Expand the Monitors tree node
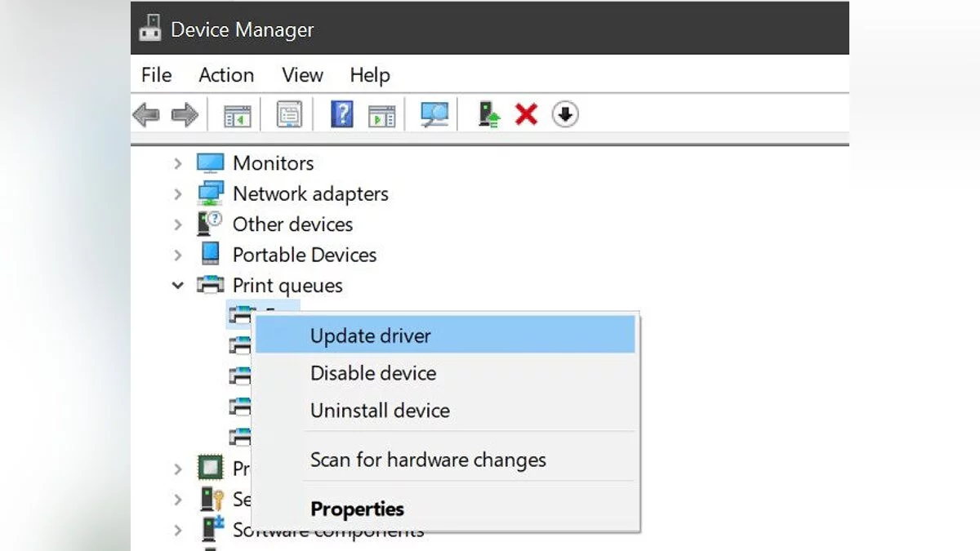 (x=178, y=163)
